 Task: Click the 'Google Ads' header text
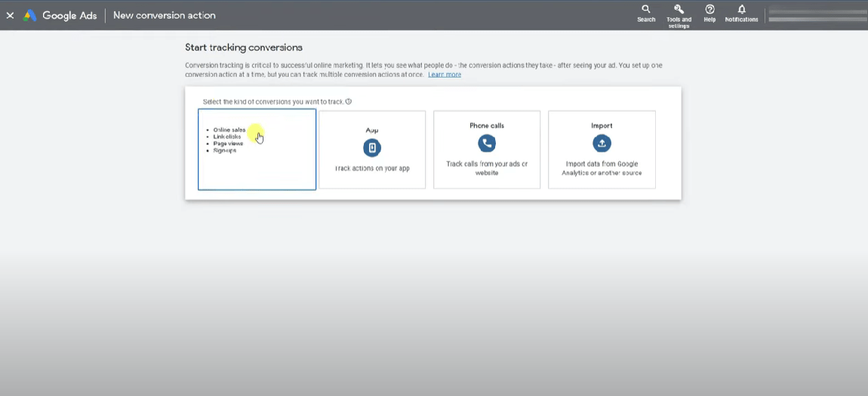pyautogui.click(x=69, y=15)
